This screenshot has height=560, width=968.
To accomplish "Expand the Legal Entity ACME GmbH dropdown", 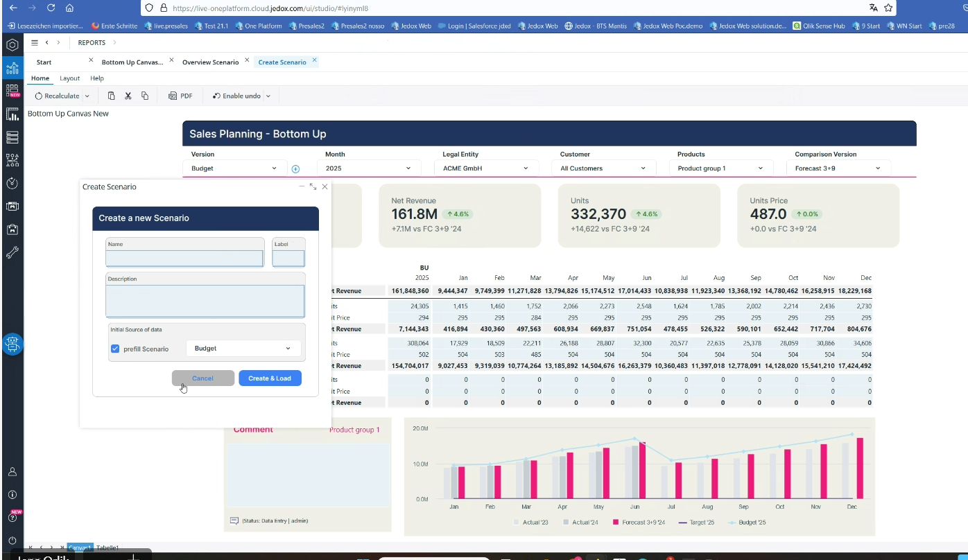I will 485,168.
